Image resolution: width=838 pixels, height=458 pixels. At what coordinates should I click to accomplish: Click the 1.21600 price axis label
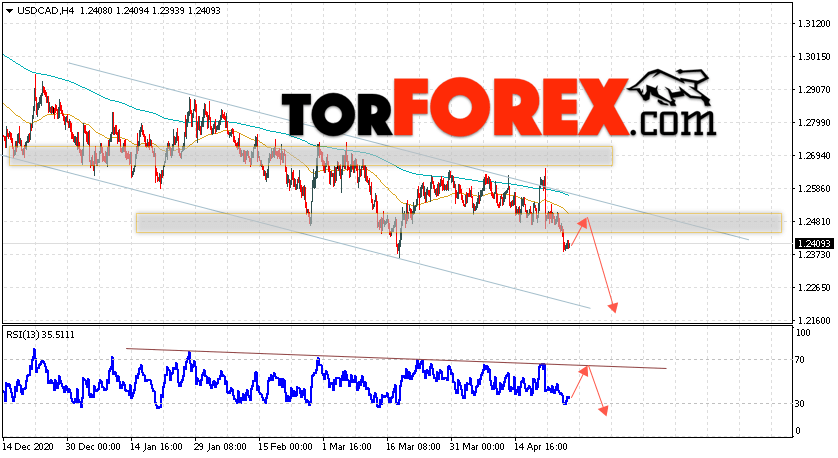point(814,321)
